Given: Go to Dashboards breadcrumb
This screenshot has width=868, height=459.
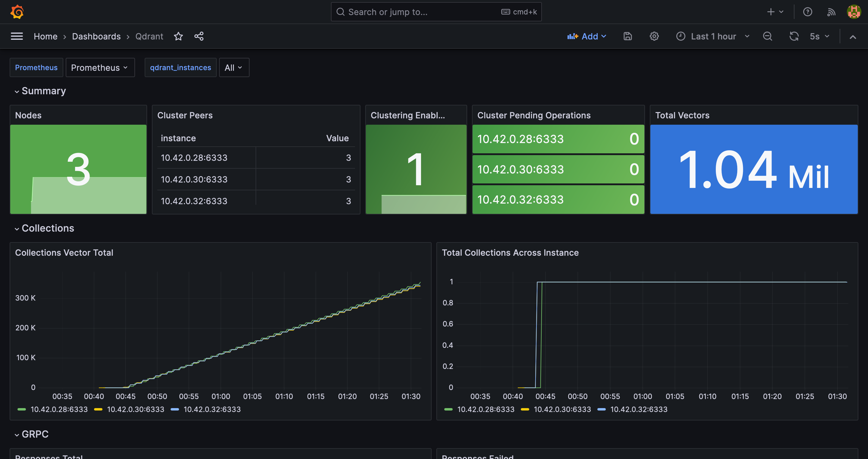Looking at the screenshot, I should coord(96,36).
